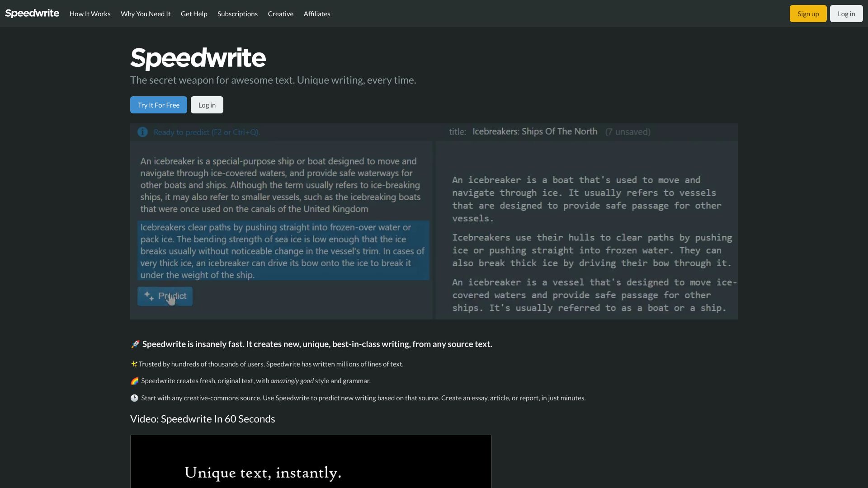Click the Why You Need It tab
The width and height of the screenshot is (868, 488).
tap(146, 13)
